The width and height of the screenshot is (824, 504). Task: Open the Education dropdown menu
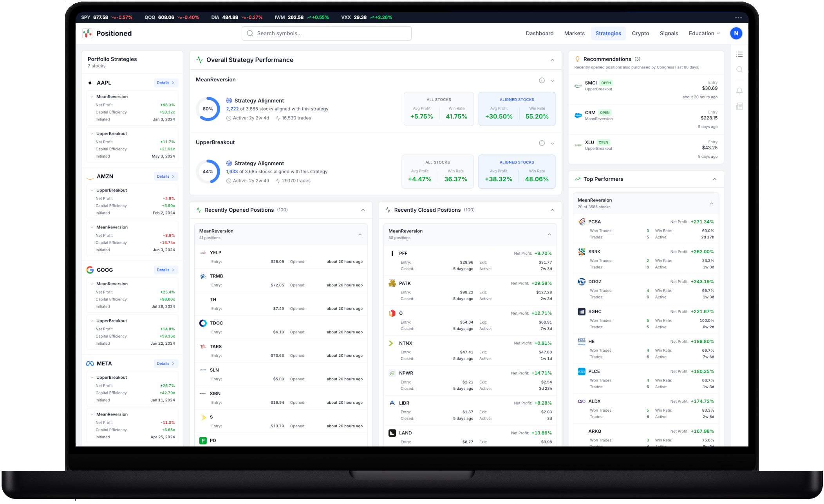(x=704, y=33)
